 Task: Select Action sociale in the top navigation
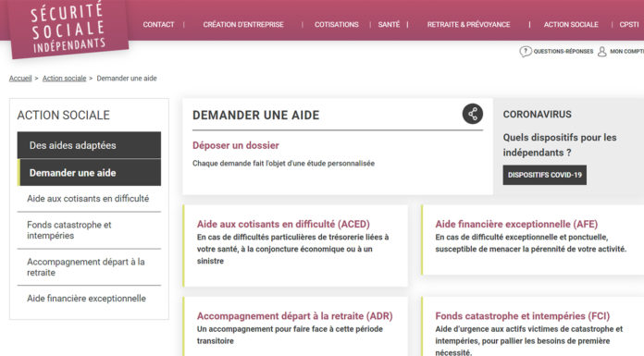[x=571, y=25]
